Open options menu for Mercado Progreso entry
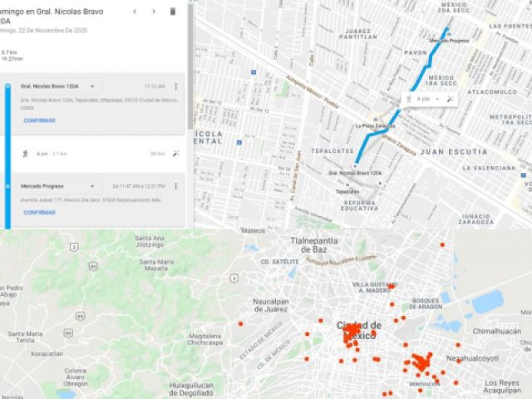The width and height of the screenshot is (532, 399). point(176,185)
